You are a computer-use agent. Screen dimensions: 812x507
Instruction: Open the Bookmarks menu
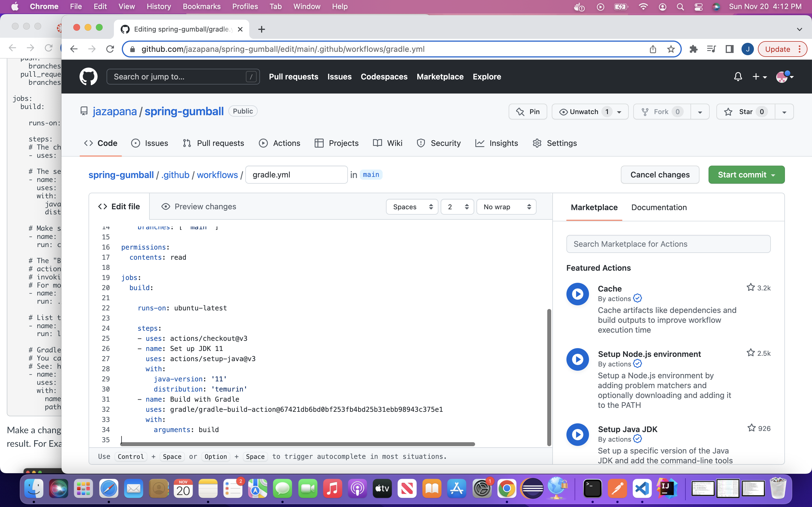tap(201, 6)
